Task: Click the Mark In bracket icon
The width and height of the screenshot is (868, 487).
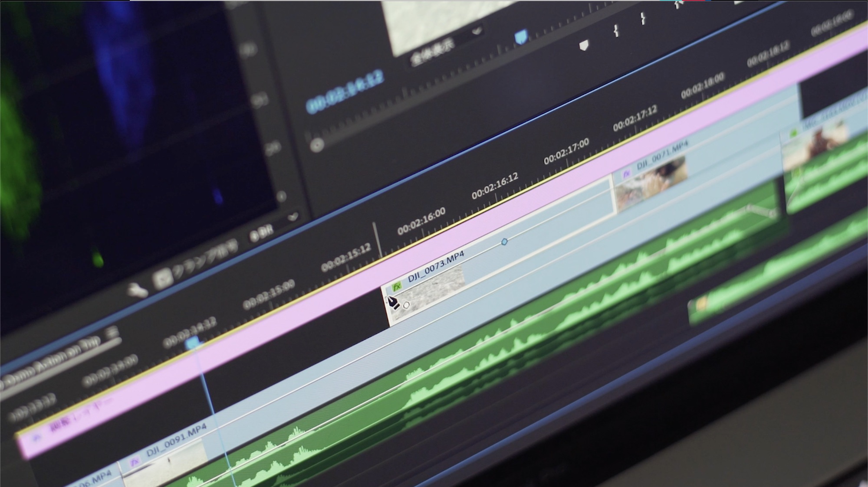Action: [x=616, y=30]
